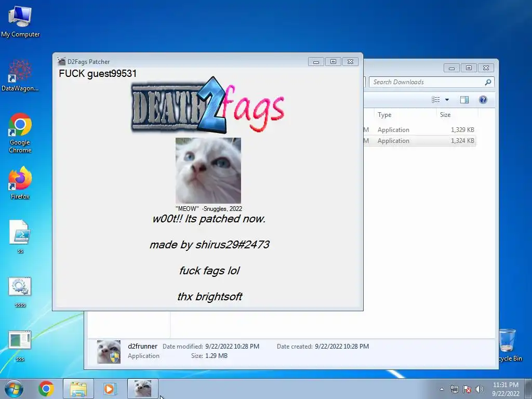Viewport: 532px width, 399px height.
Task: Maximize the Explorer Downloads window
Action: pyautogui.click(x=469, y=68)
